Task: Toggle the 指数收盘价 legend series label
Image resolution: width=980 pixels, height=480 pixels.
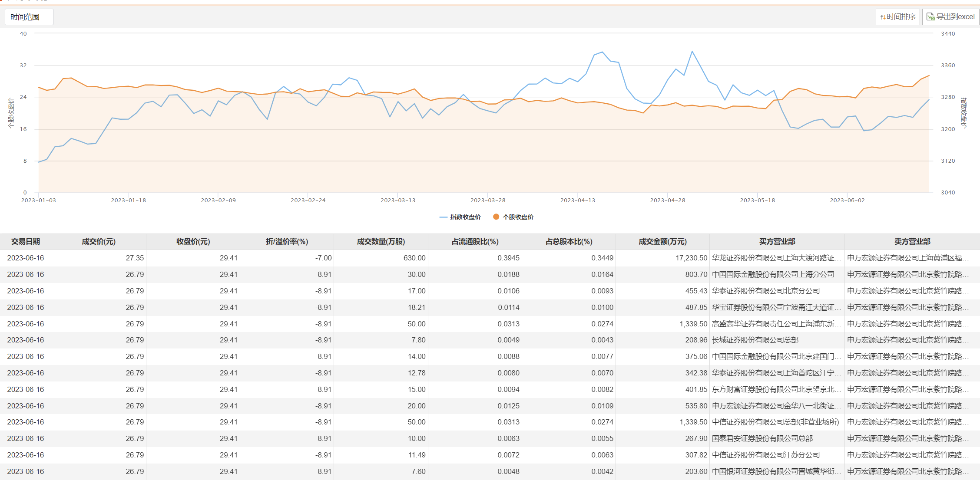Action: click(x=465, y=217)
